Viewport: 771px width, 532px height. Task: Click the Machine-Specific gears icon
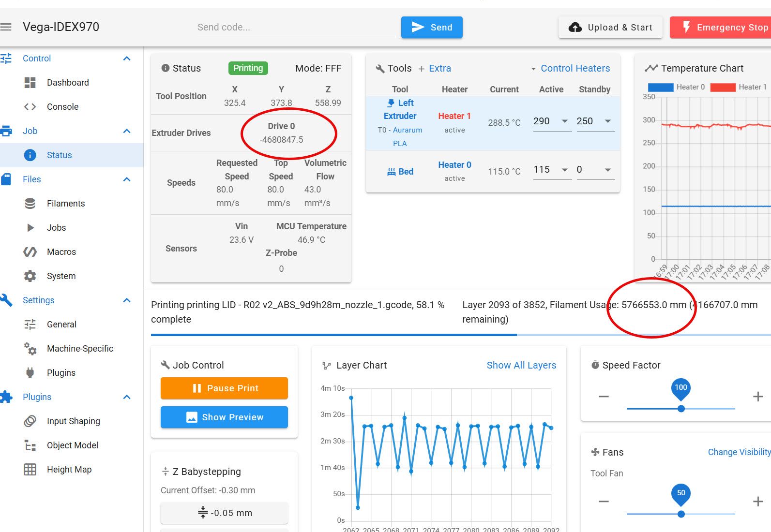[x=30, y=349]
